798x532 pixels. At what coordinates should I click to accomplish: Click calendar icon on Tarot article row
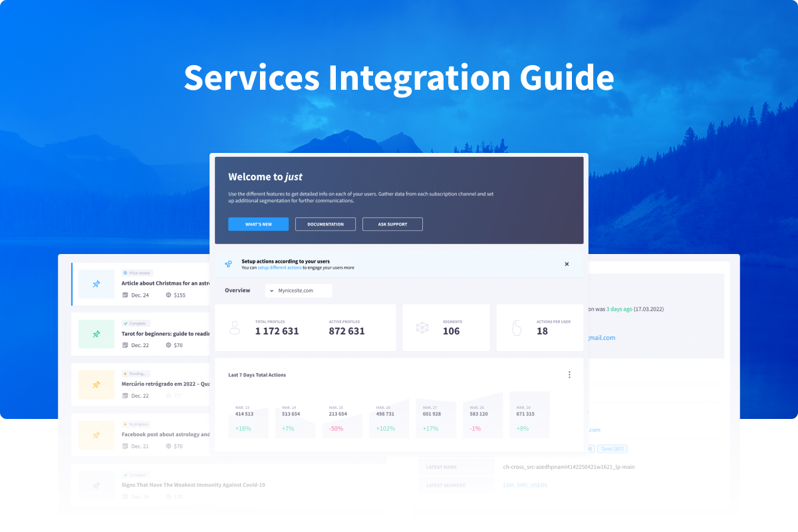click(125, 345)
